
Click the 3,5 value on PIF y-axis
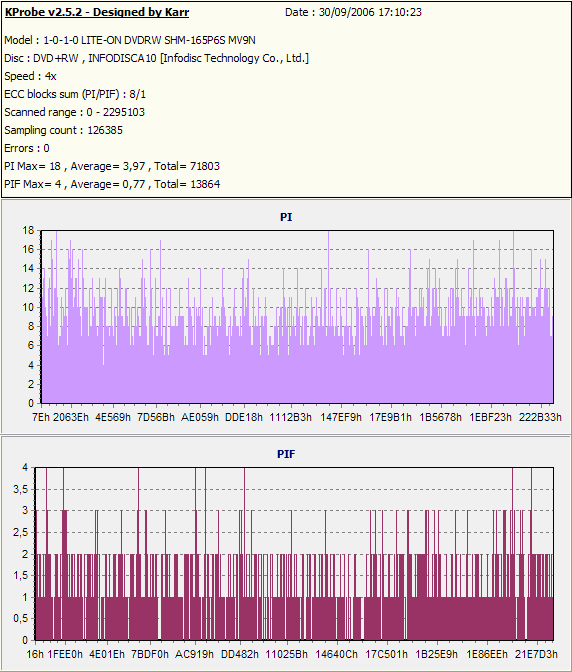tap(21, 489)
